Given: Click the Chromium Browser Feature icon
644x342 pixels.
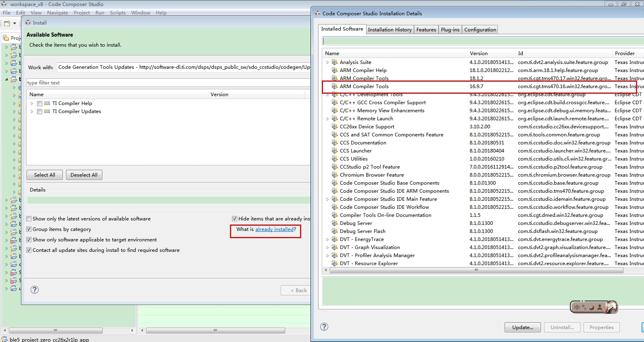Looking at the screenshot, I should [335, 175].
